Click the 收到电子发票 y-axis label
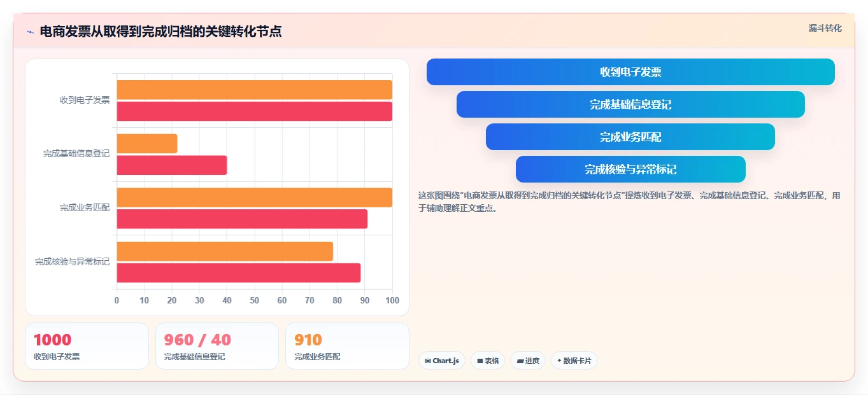 pos(85,100)
